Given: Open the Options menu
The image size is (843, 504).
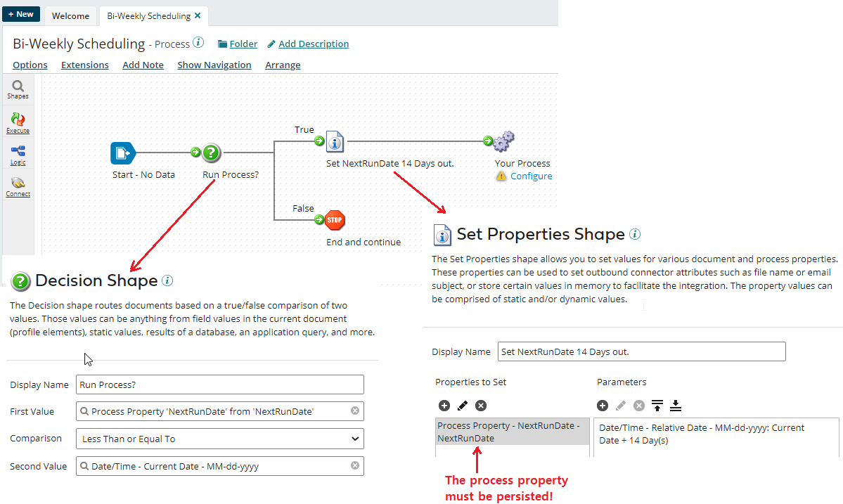Looking at the screenshot, I should (30, 65).
